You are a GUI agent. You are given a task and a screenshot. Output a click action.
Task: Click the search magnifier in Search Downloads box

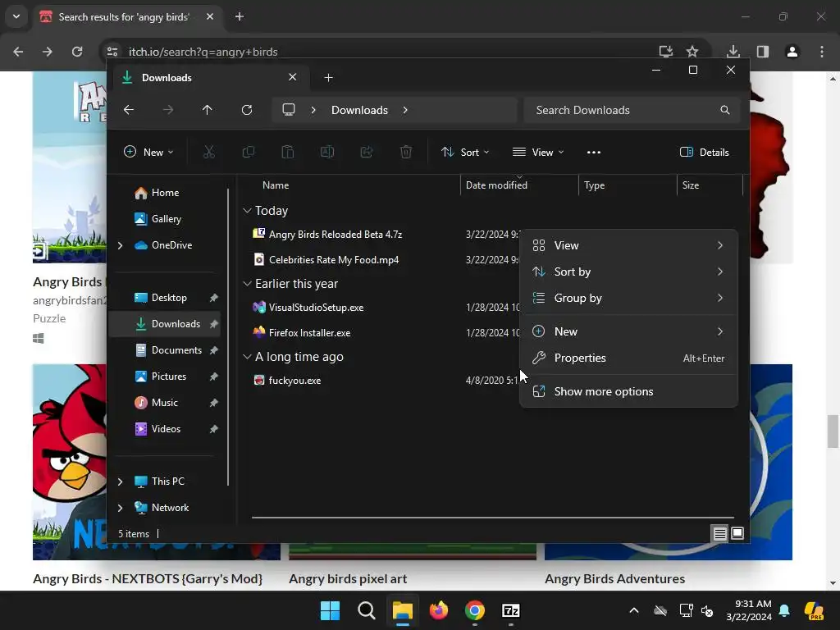coord(725,110)
